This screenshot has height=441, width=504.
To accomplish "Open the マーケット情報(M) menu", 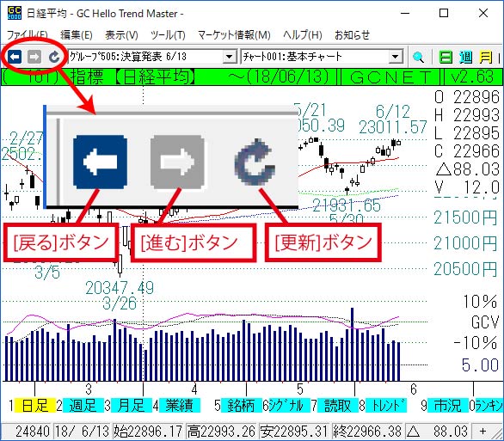I will point(234,34).
